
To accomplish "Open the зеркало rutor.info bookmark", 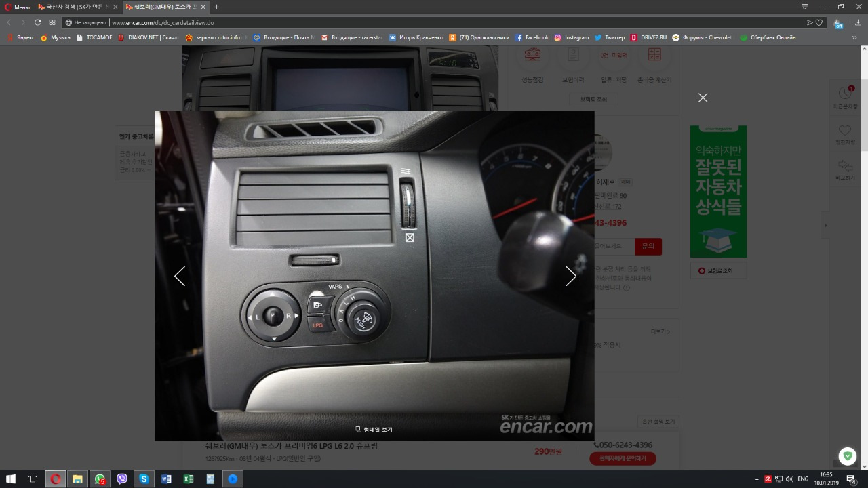I will (216, 37).
